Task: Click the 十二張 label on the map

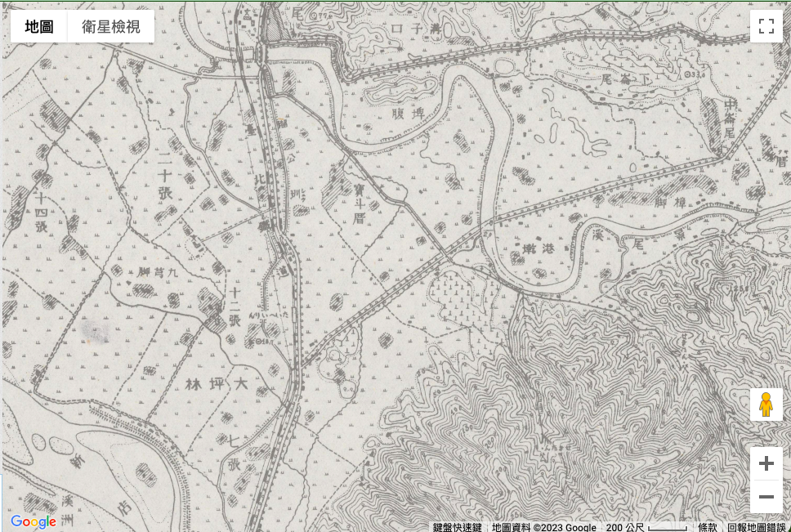Action: click(235, 306)
